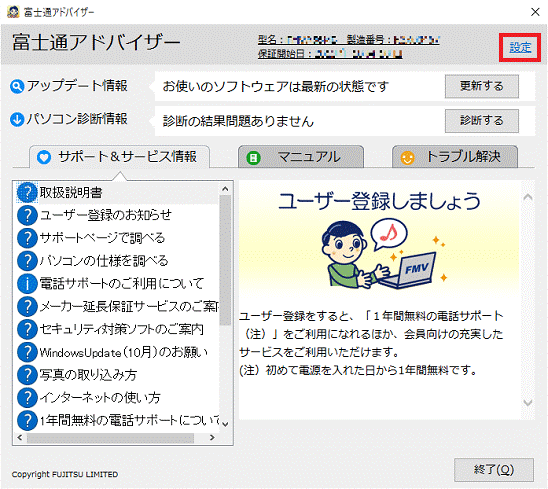Click the list's scroll down arrow
548x489 pixels.
(x=225, y=424)
